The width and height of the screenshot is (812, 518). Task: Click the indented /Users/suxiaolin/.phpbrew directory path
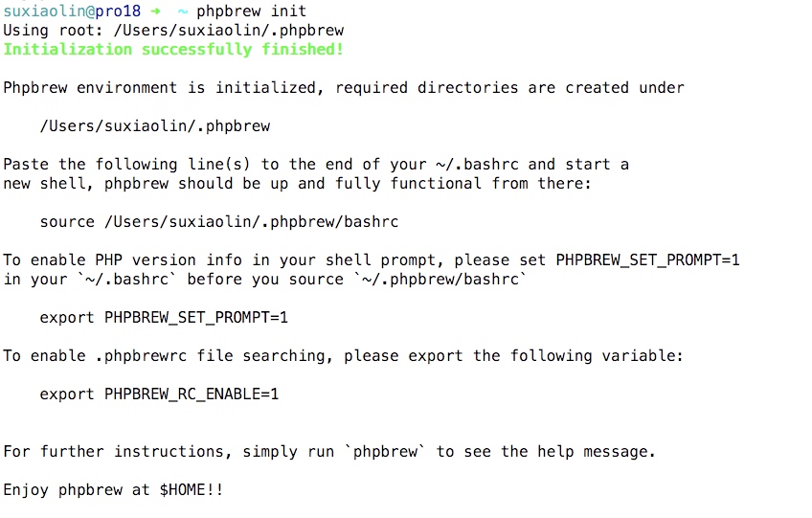[x=155, y=125]
